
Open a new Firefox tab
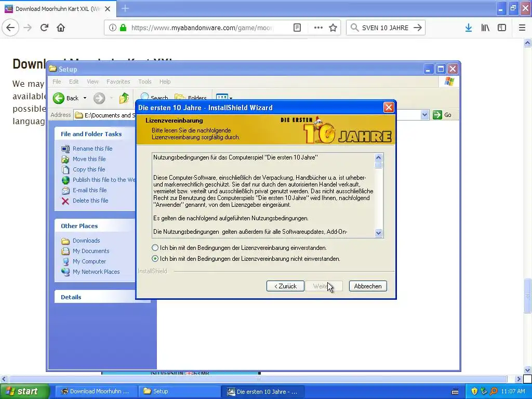(x=125, y=8)
